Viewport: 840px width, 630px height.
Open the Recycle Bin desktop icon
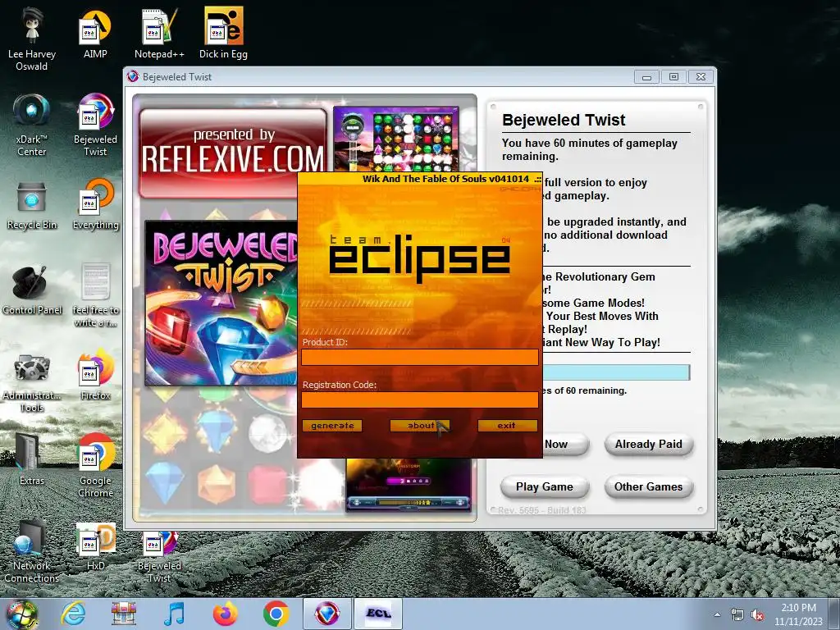(32, 206)
